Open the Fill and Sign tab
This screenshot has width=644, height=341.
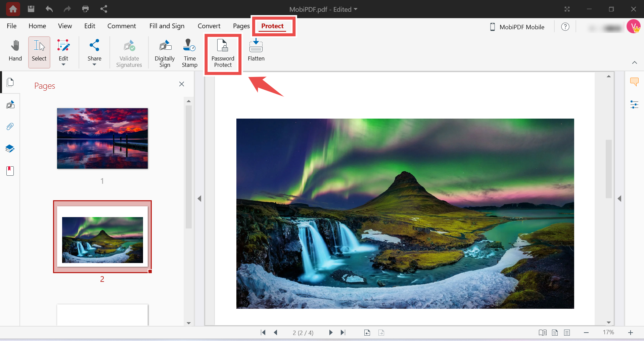tap(167, 26)
